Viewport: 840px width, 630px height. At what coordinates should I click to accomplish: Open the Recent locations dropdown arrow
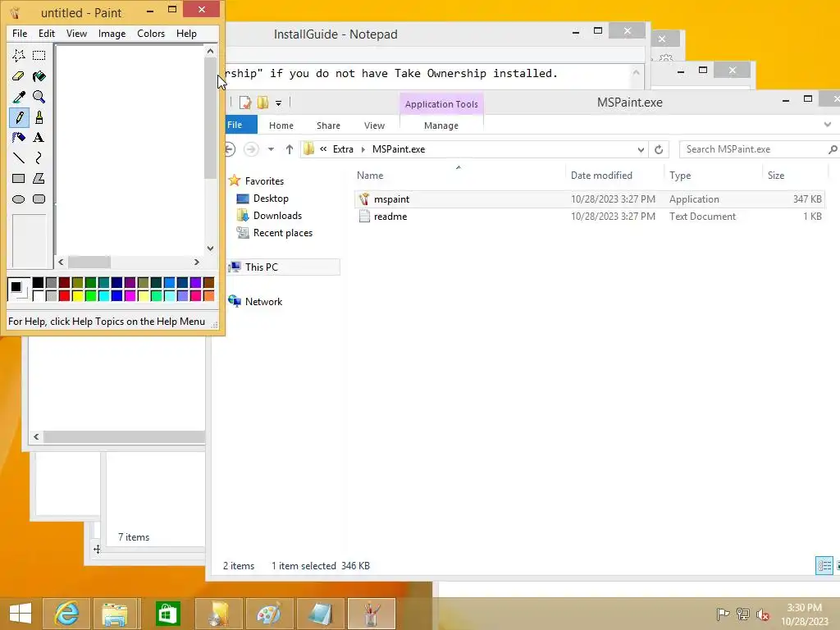(271, 149)
